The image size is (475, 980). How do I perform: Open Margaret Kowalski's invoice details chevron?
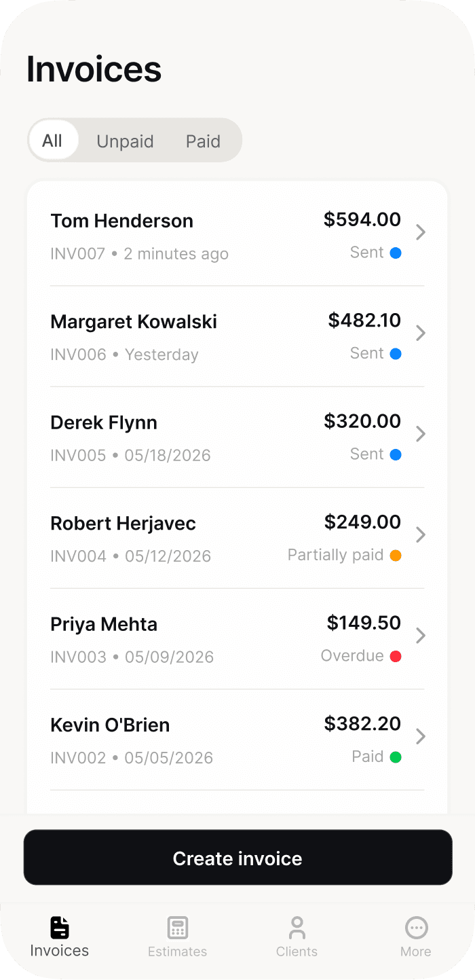click(x=420, y=333)
